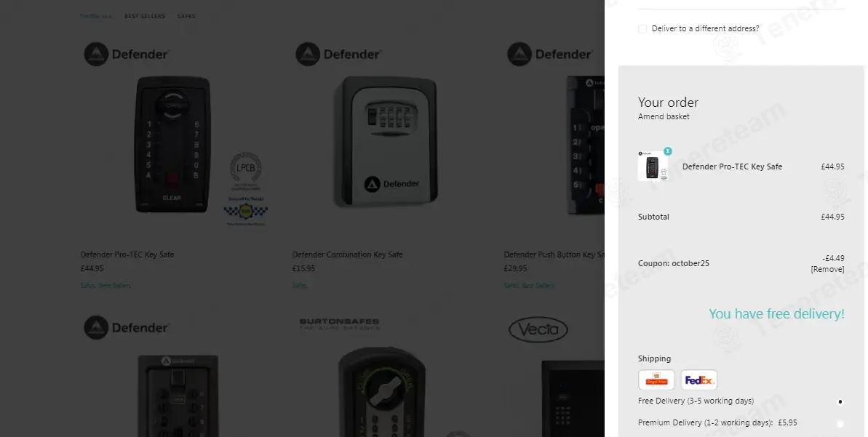Select the Royal Mail shipping logo
This screenshot has width=868, height=437.
click(656, 380)
